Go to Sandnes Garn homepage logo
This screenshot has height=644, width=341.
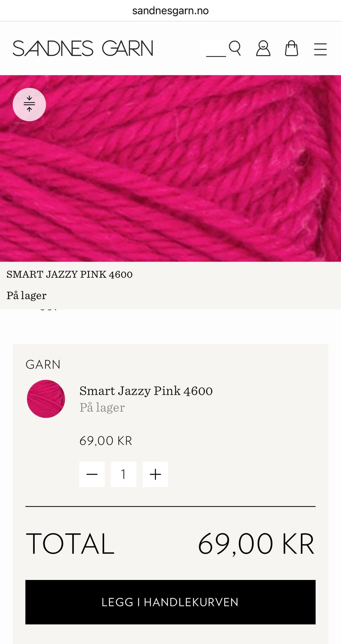tap(83, 48)
